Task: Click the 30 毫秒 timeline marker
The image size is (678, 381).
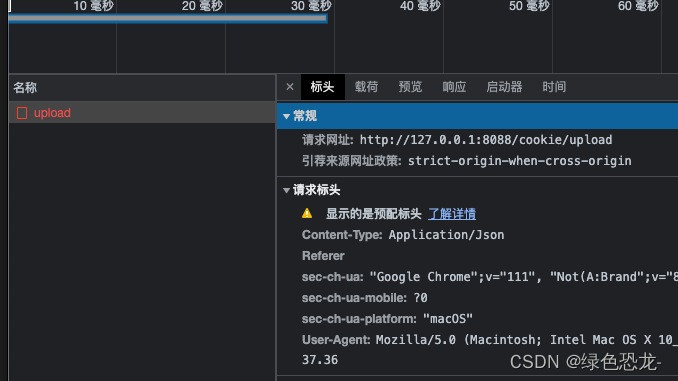Action: click(x=311, y=6)
